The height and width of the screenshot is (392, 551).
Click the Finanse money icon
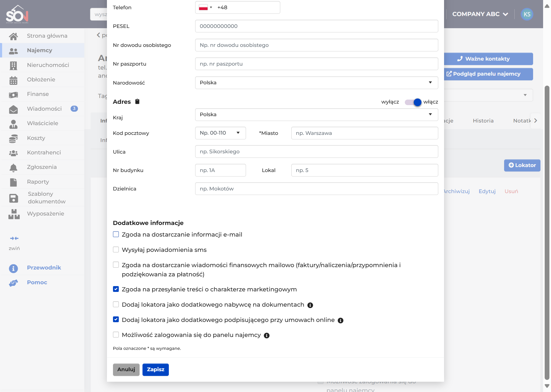tap(13, 95)
